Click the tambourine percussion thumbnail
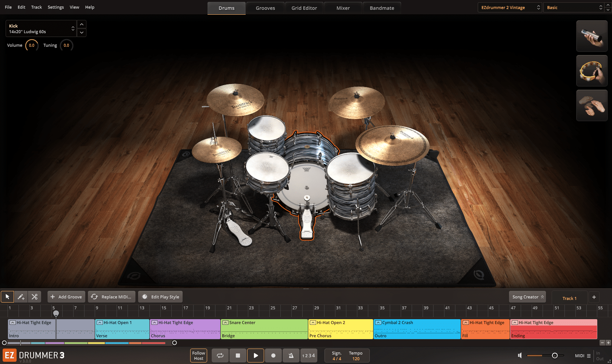 pyautogui.click(x=592, y=70)
